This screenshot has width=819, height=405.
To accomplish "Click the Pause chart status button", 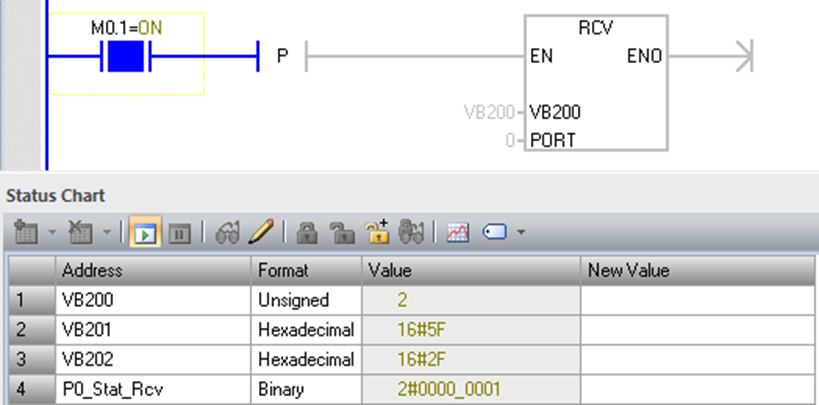I will pyautogui.click(x=179, y=233).
